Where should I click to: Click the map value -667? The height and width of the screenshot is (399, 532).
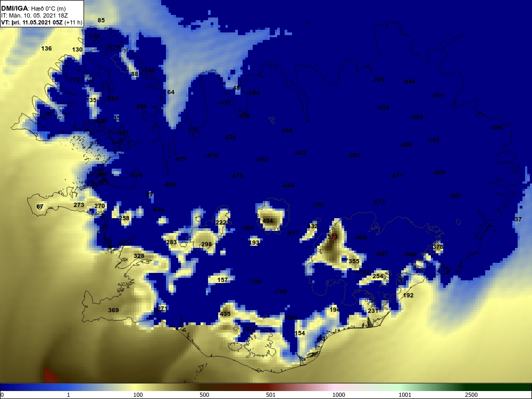[x=262, y=160]
